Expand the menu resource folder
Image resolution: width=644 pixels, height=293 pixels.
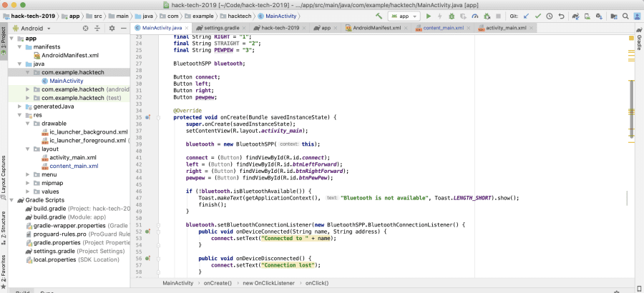click(x=27, y=174)
